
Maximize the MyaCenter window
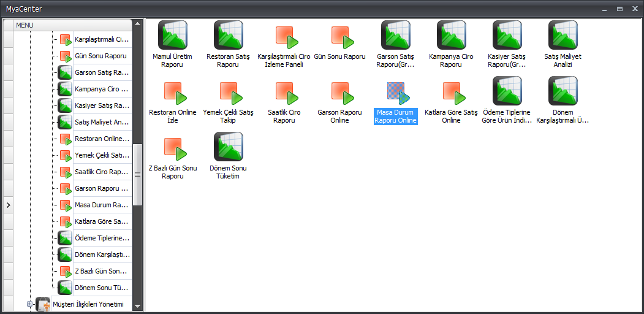(619, 9)
